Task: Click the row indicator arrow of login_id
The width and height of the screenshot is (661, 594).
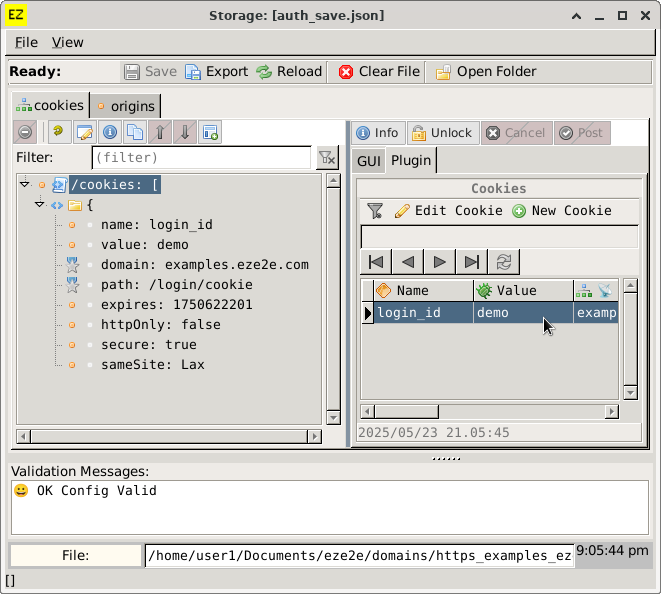Action: pyautogui.click(x=368, y=313)
